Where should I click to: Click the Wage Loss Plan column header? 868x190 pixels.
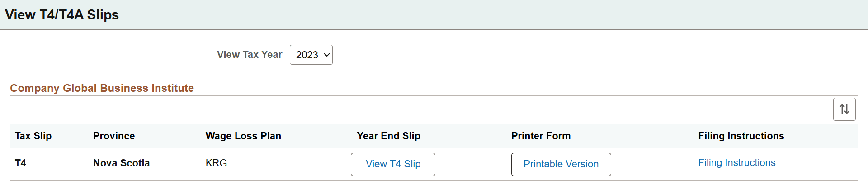[243, 136]
